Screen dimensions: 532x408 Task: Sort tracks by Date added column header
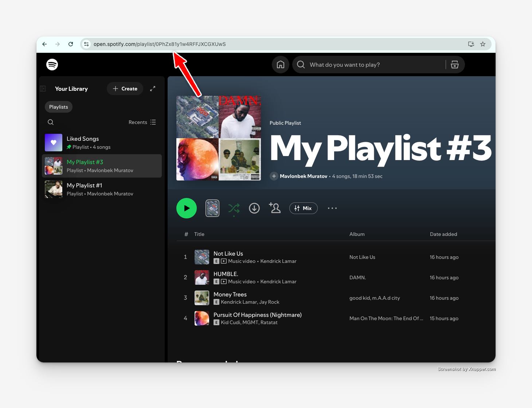point(443,234)
